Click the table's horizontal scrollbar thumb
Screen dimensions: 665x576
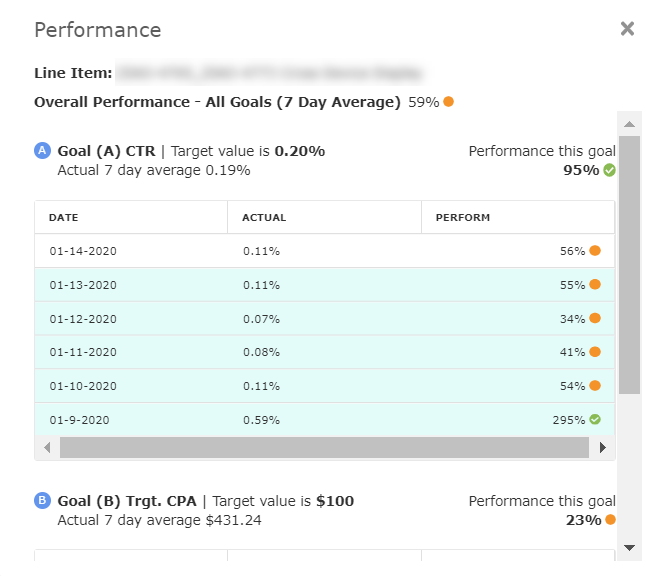pyautogui.click(x=323, y=447)
